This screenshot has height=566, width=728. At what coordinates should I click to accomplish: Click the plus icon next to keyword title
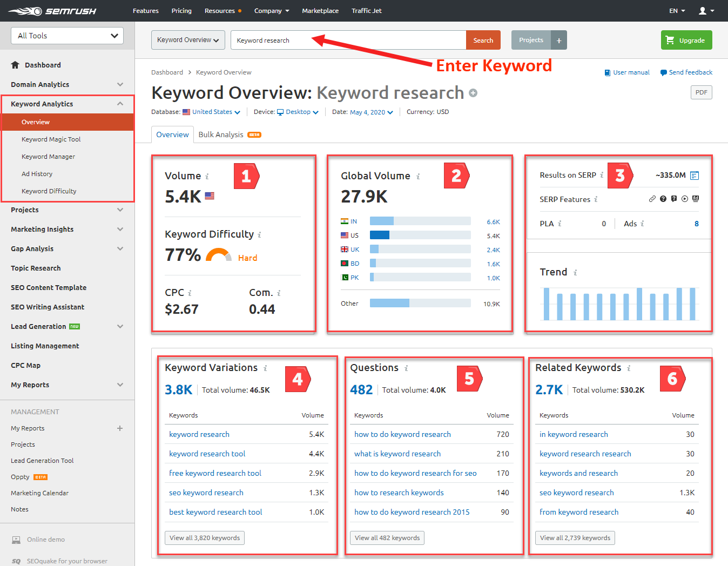[x=473, y=93]
